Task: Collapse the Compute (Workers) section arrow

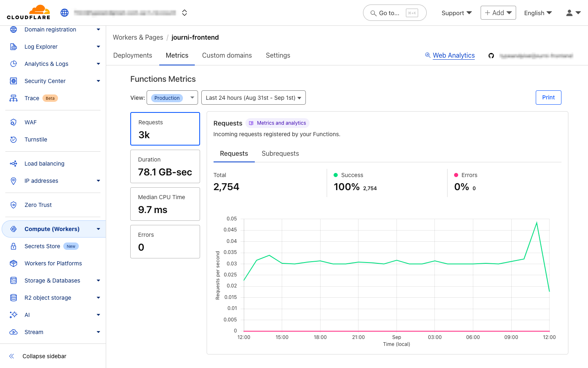Action: click(x=98, y=229)
